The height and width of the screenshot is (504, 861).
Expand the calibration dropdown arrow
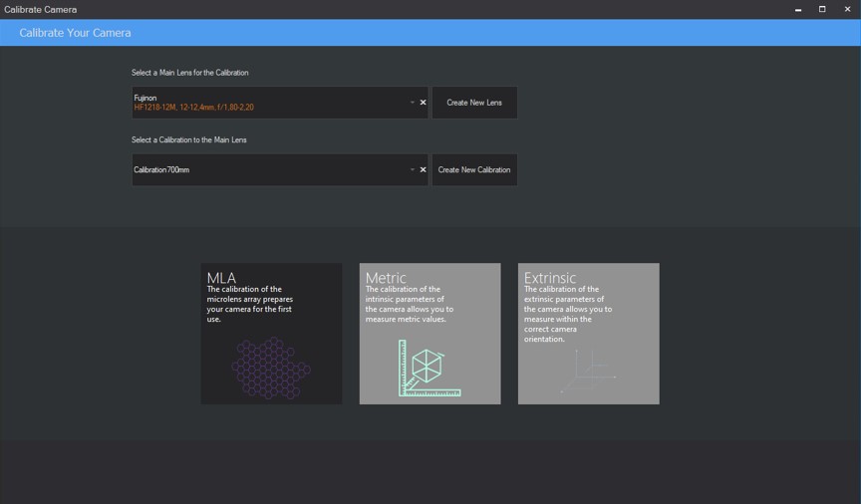[412, 170]
